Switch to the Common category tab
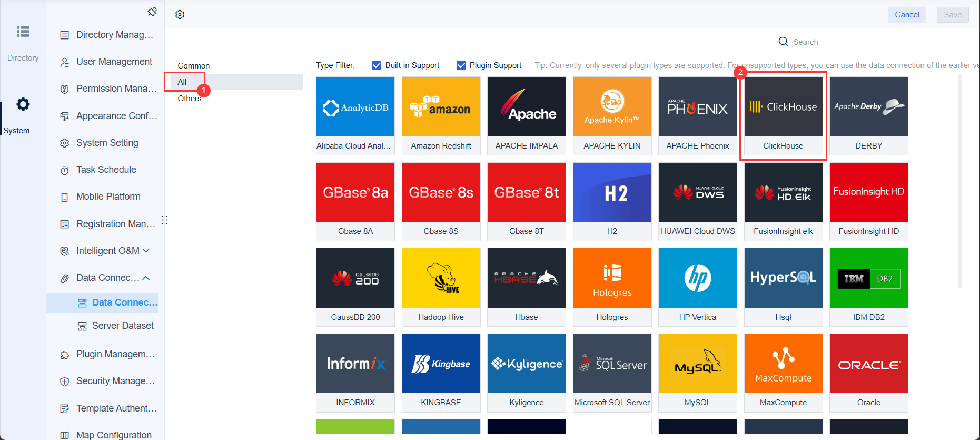Viewport: 980px width, 440px height. 193,66
